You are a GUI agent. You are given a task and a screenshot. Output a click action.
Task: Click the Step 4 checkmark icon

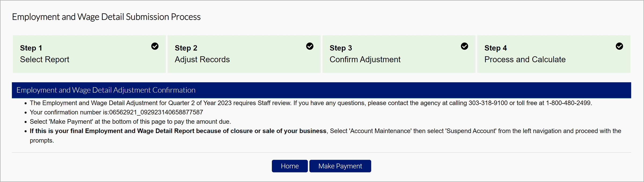619,46
